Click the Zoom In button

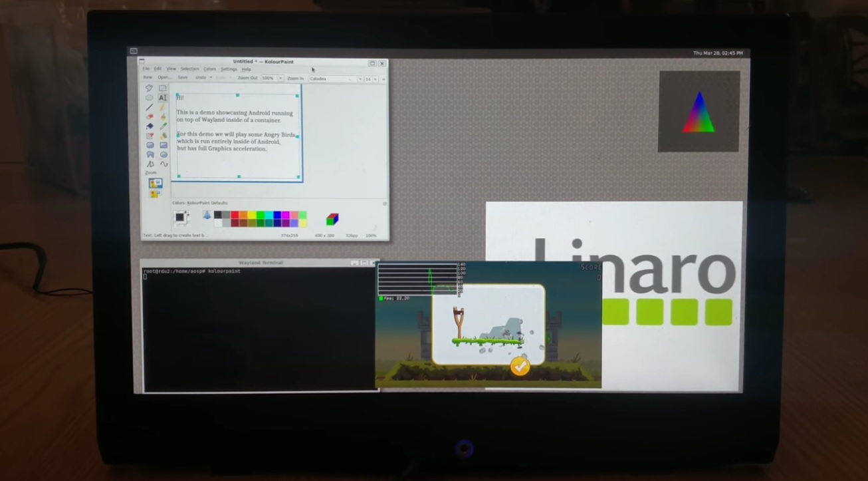295,79
